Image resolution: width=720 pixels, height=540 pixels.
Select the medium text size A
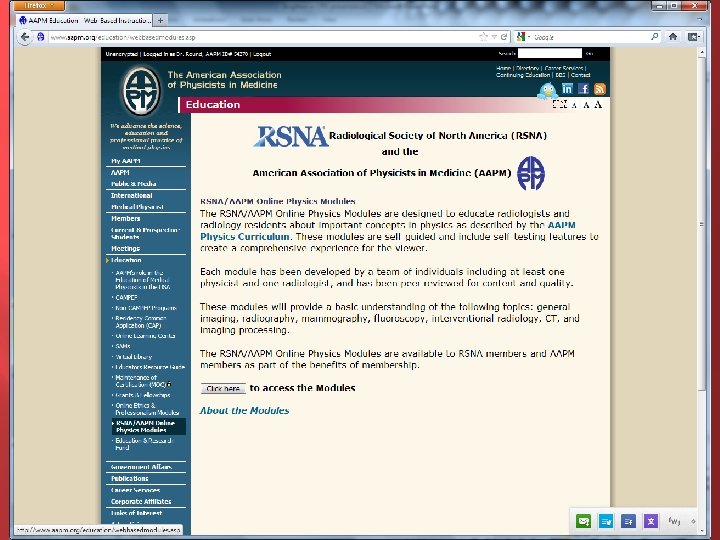586,105
